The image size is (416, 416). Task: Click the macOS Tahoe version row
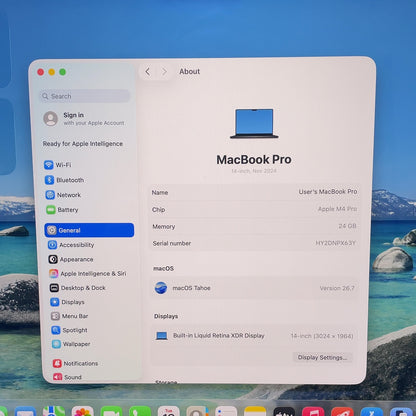coord(254,288)
